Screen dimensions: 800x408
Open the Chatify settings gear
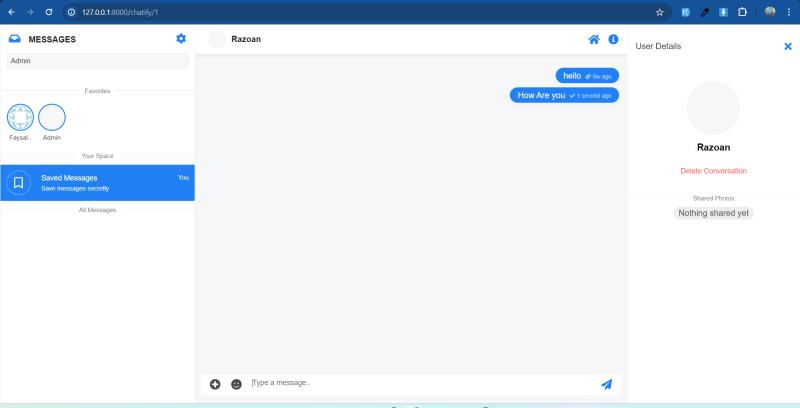[181, 39]
